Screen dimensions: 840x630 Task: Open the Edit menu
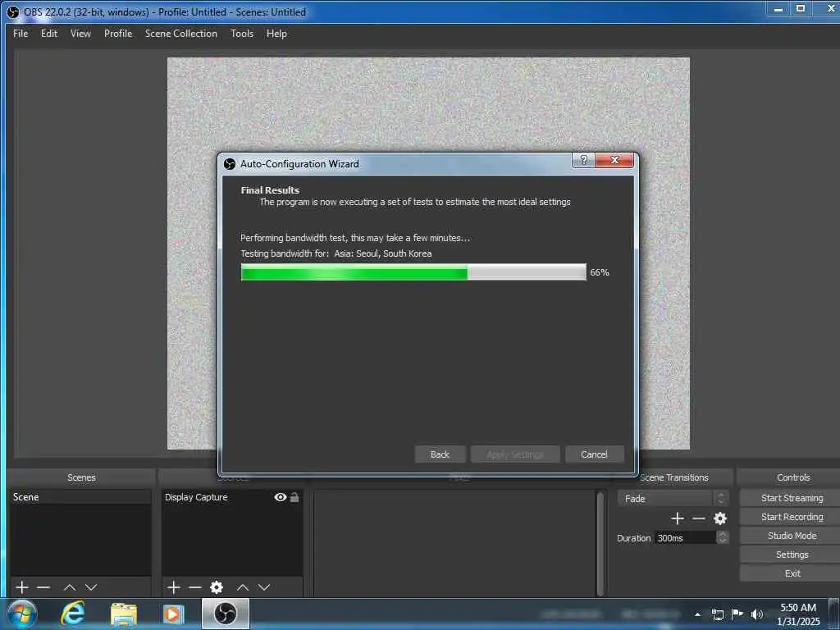(x=48, y=33)
